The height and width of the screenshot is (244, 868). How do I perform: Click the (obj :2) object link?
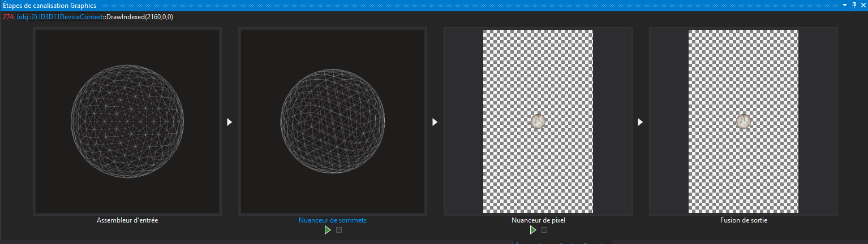(27, 17)
